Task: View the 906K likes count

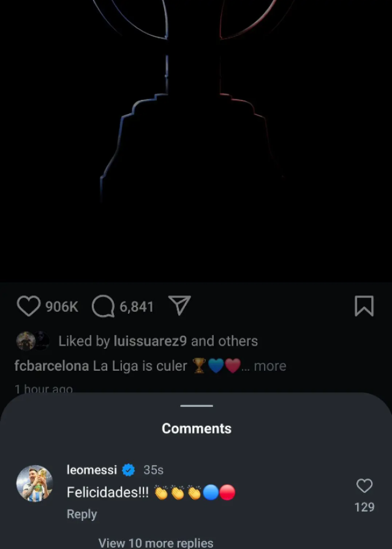Action: (62, 307)
